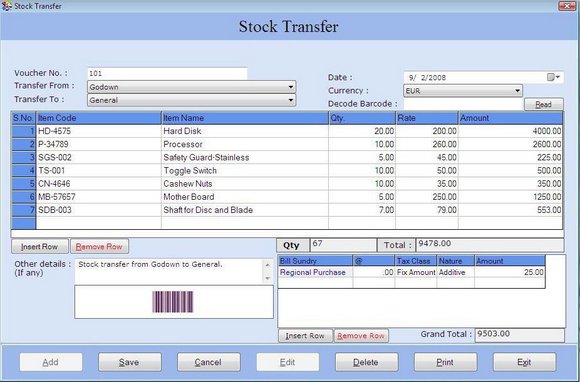Click the 2600.00 amount cell
The image size is (580, 382).
pyautogui.click(x=510, y=144)
